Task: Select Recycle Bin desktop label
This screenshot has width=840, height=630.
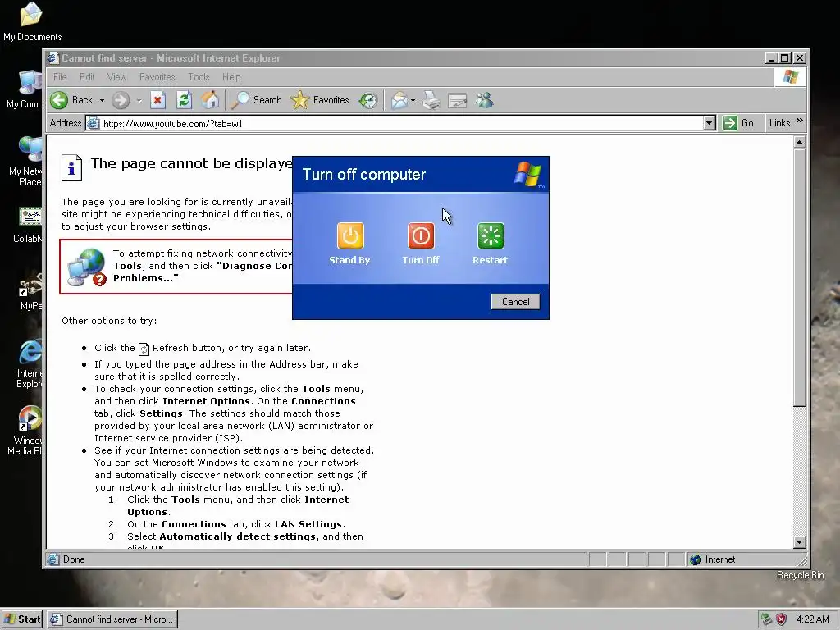Action: click(x=801, y=575)
